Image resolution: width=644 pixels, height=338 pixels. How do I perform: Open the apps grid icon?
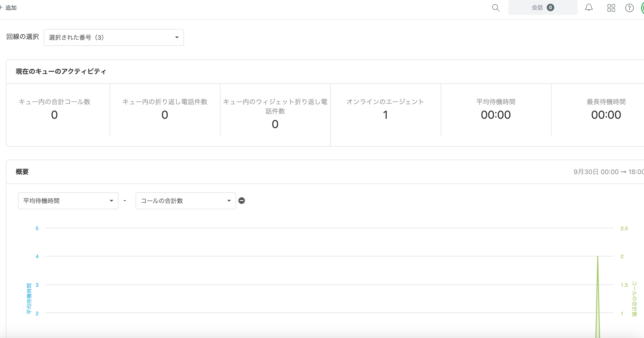click(x=611, y=8)
